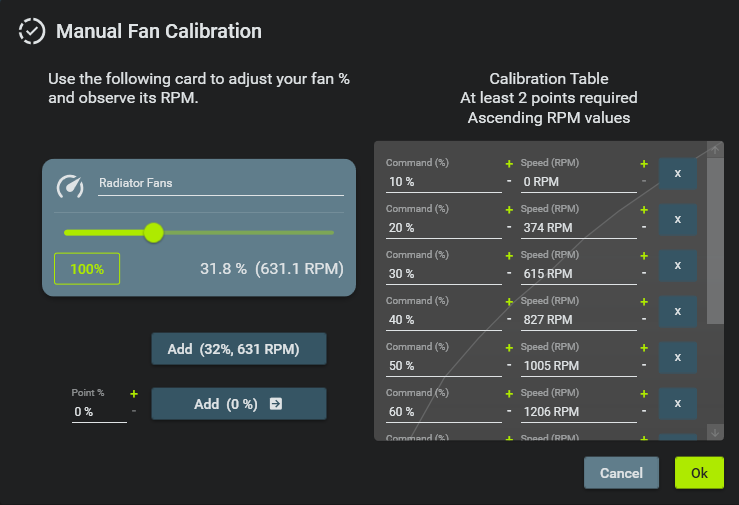The image size is (739, 505).
Task: Click the Manual Fan Calibration header icon
Action: point(32,31)
